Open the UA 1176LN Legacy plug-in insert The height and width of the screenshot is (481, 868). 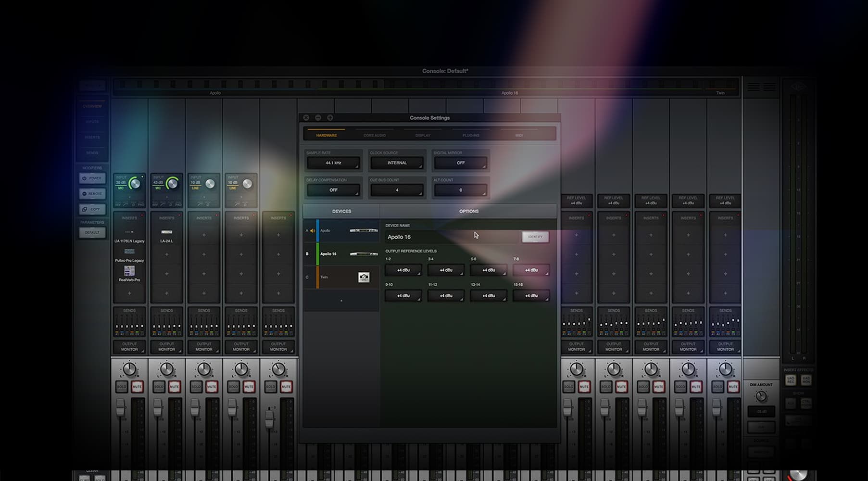point(129,236)
